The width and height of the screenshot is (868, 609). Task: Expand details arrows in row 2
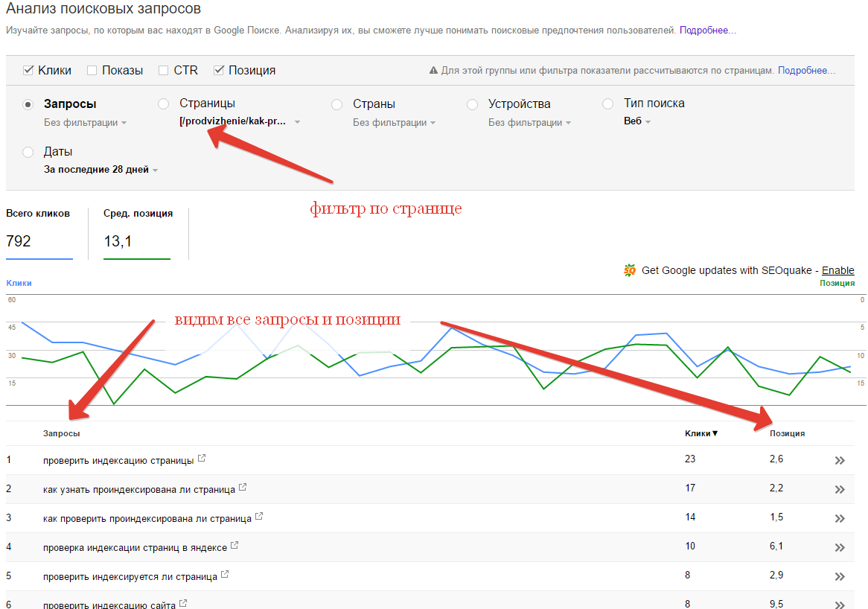tap(840, 489)
